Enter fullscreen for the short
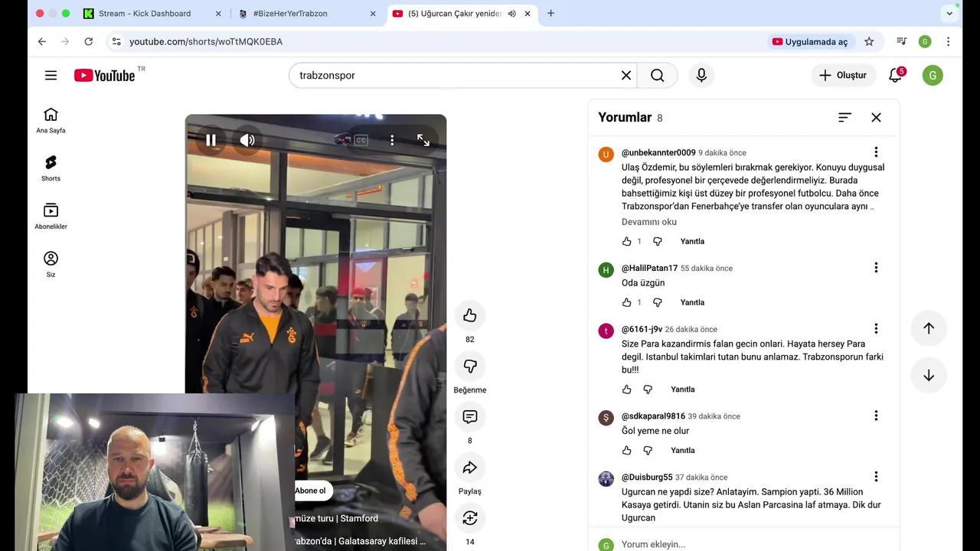Image resolution: width=980 pixels, height=551 pixels. [423, 140]
